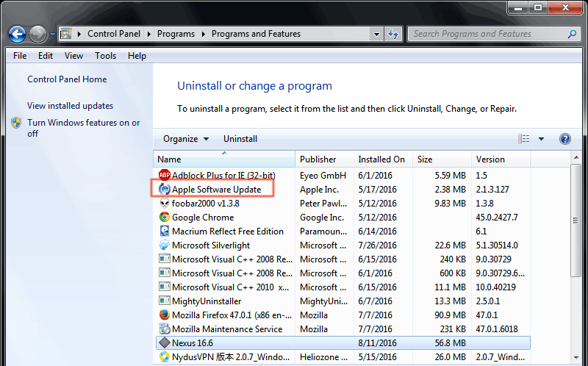Click the Adblock Plus ABP icon
The image size is (588, 366).
pyautogui.click(x=164, y=175)
